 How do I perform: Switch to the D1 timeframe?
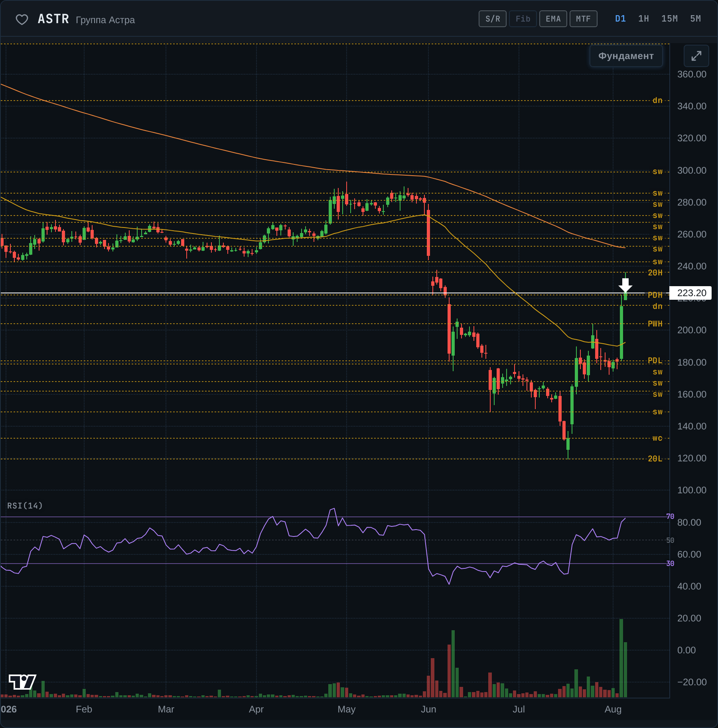tap(621, 19)
